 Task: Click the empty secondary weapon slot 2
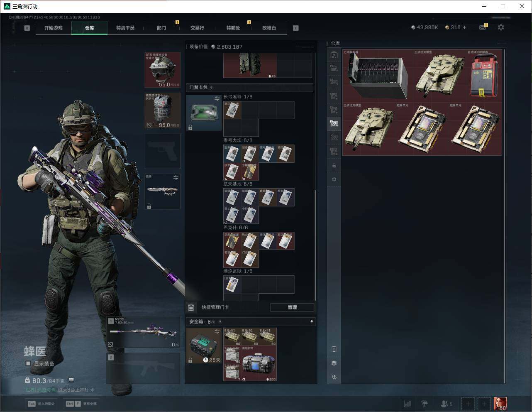pyautogui.click(x=144, y=368)
